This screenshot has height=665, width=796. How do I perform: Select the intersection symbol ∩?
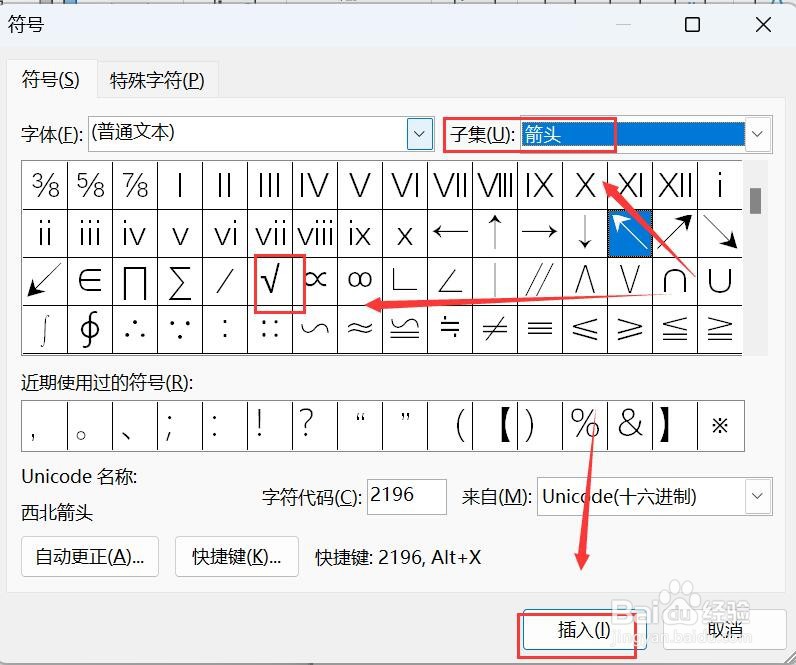[675, 281]
